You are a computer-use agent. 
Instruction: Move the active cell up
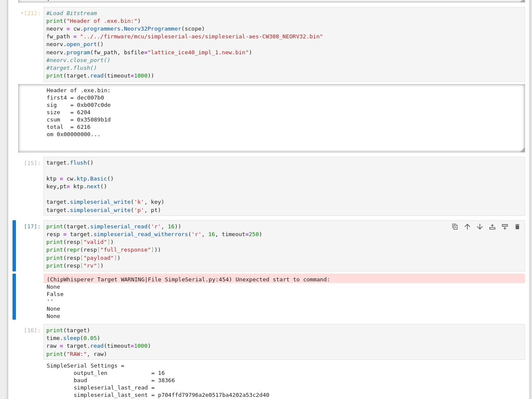467,227
